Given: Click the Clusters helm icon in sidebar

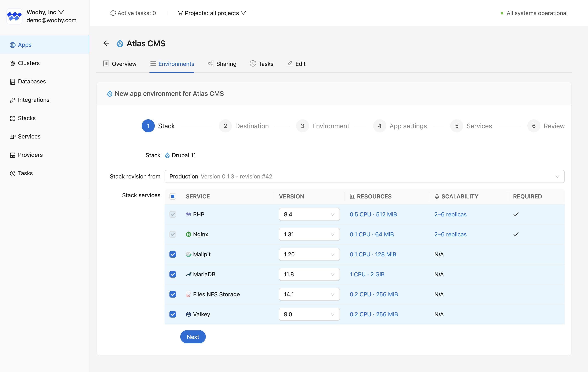Looking at the screenshot, I should 12,63.
